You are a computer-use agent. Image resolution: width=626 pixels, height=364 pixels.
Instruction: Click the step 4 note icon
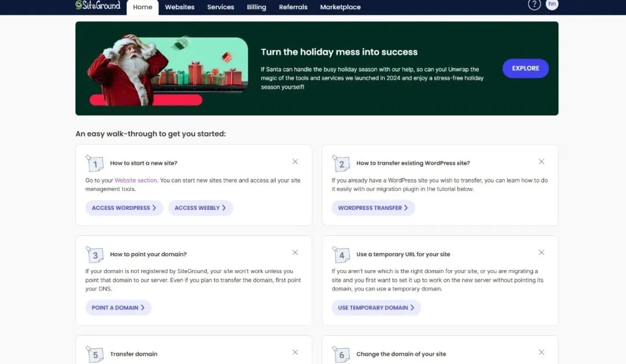pos(341,254)
